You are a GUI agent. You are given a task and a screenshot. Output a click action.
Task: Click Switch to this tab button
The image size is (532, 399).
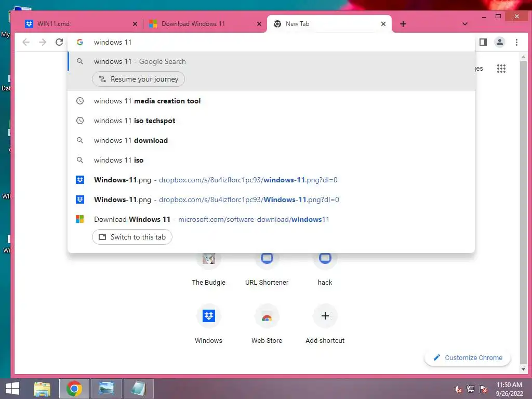tap(132, 237)
